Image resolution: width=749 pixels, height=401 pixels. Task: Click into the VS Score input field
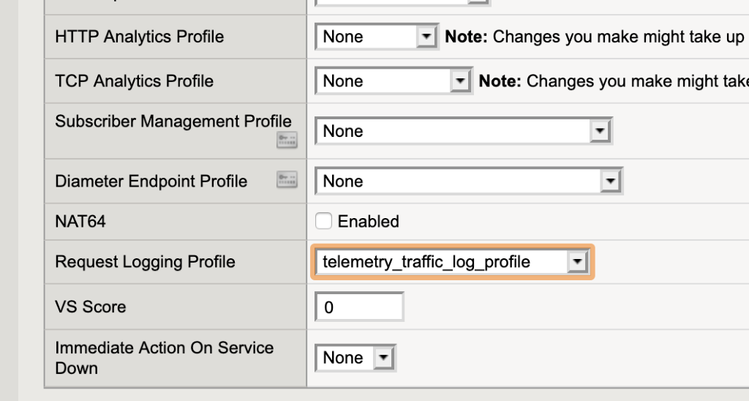[x=359, y=307]
